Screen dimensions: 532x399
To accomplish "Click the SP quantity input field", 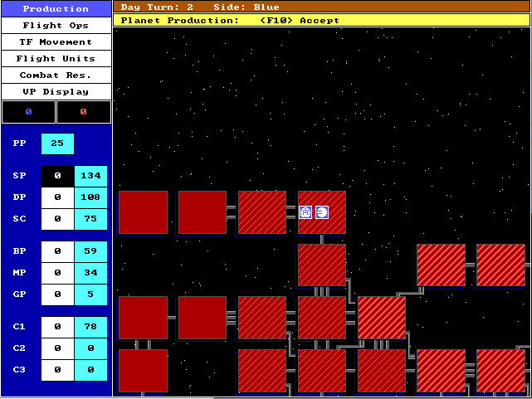I will [57, 176].
